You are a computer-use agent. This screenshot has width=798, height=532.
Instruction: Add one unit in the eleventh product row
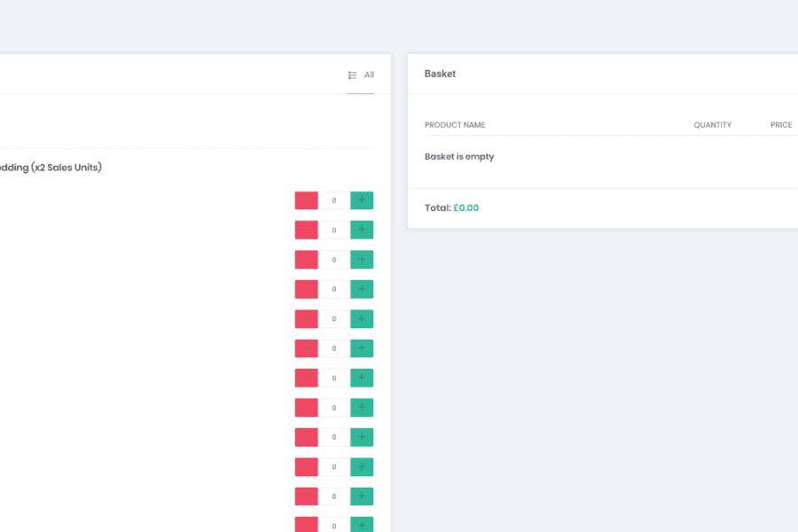362,497
